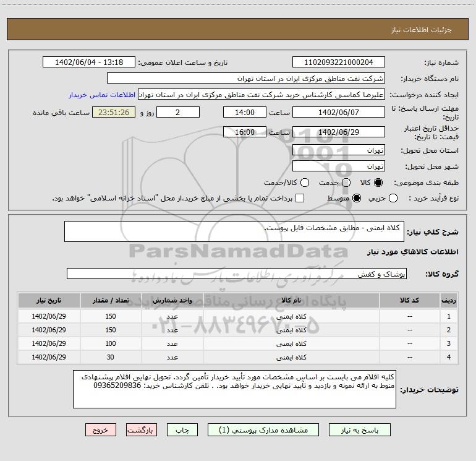
Task: Click the گروه کالا field پوشاک و کفش
Action: point(237,274)
